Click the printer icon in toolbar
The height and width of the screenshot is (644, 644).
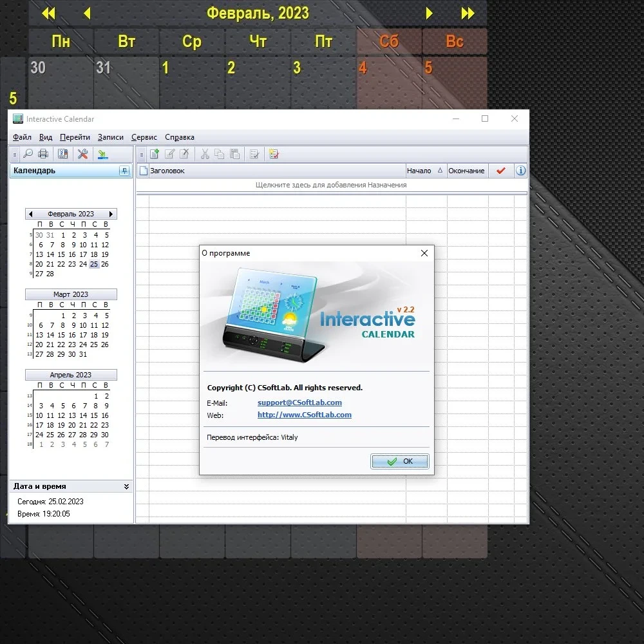tap(43, 154)
